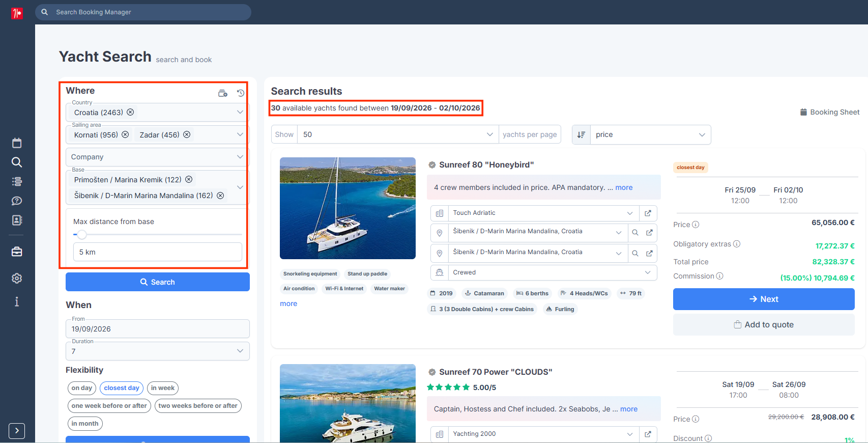Select the 'in week' flexibility option
Screen dimensions: 868x443
pos(163,388)
